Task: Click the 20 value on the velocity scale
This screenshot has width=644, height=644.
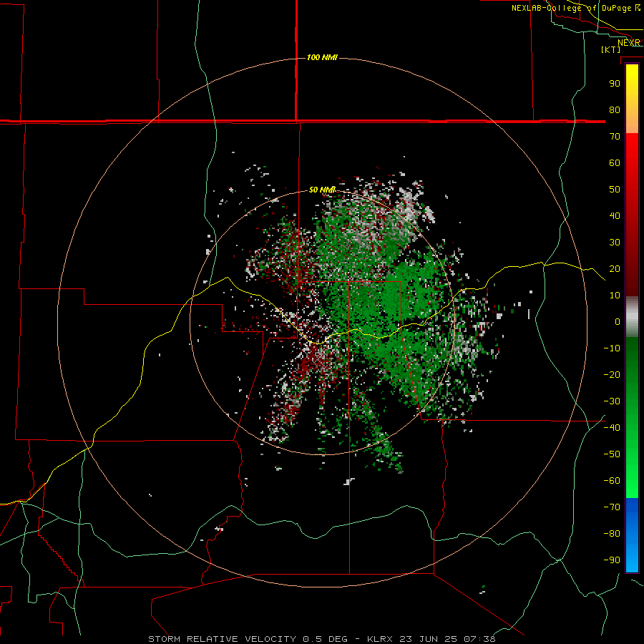Action: pos(615,268)
